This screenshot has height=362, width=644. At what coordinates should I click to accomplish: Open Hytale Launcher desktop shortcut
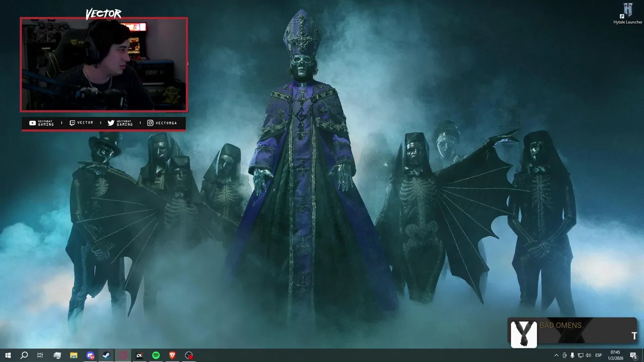tap(628, 14)
